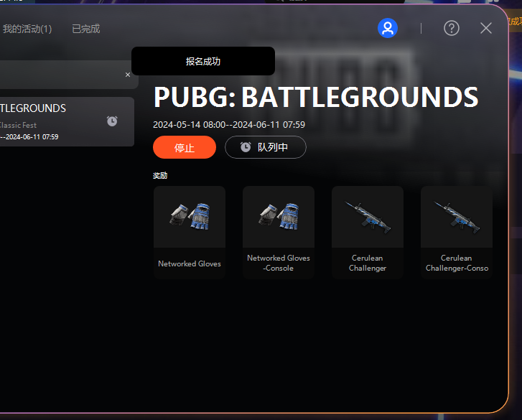
Task: Click the Cerulean Challenger label text
Action: pos(368,263)
